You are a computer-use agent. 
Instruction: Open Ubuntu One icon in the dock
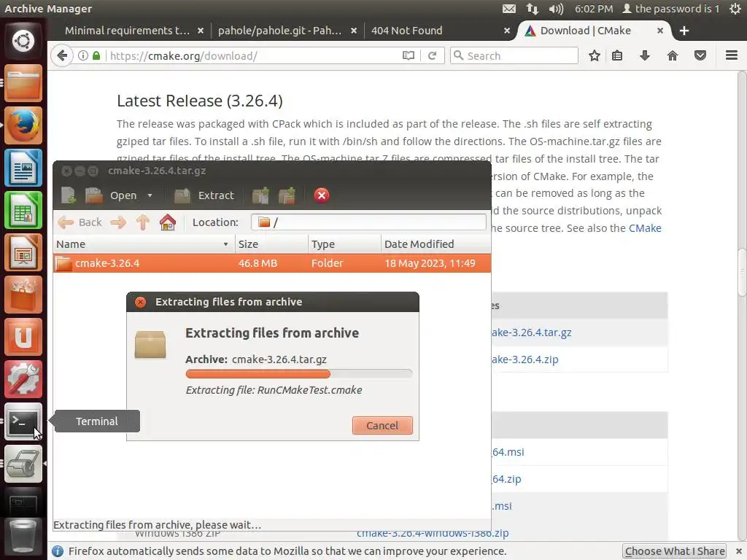(x=23, y=337)
